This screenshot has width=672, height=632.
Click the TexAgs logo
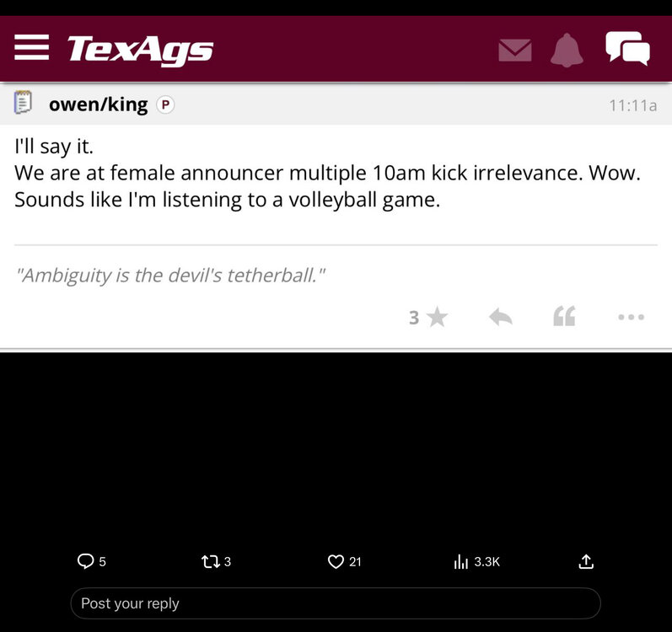tap(140, 50)
